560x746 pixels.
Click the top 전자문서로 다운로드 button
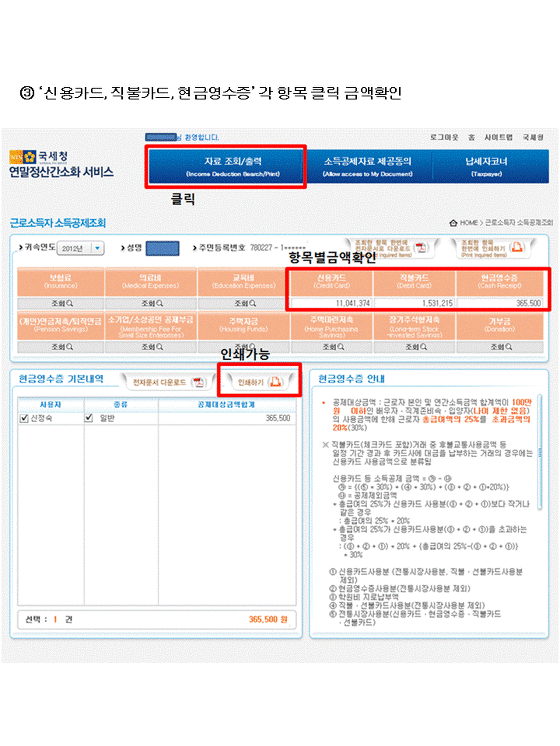coord(392,248)
